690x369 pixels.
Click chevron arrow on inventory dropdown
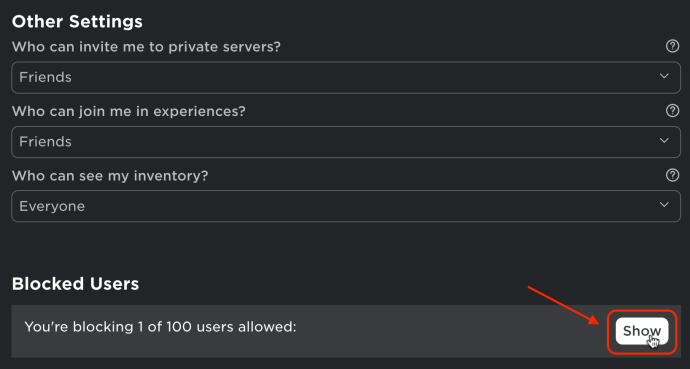point(664,205)
